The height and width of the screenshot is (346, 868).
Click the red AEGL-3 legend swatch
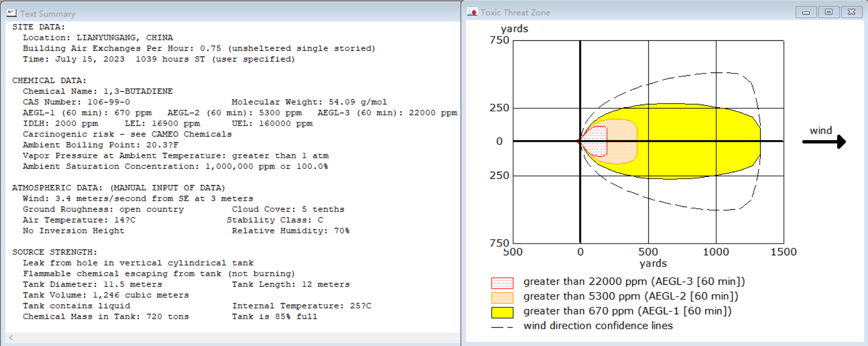(x=502, y=283)
